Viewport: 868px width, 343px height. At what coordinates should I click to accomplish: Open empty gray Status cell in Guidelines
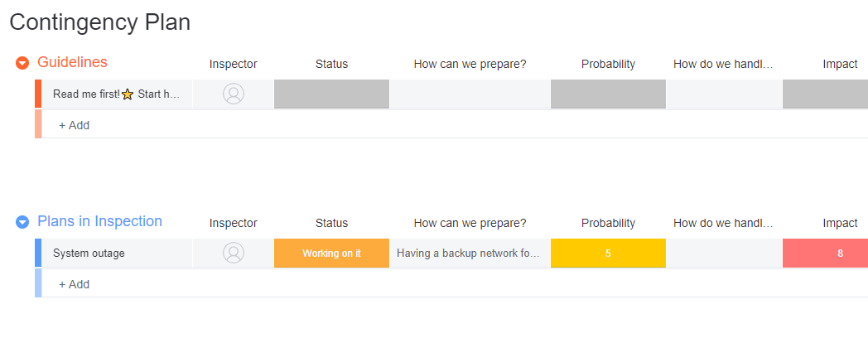tap(331, 94)
